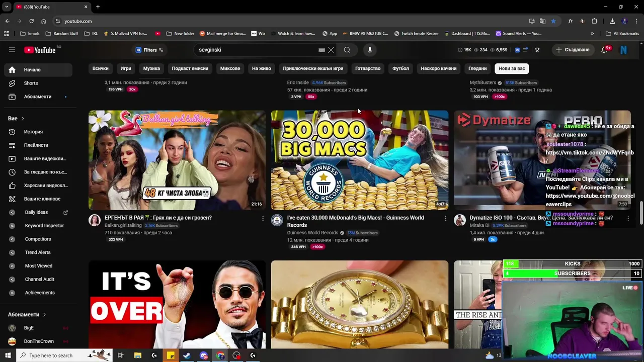
Task: Open Keyword Inspector tool
Action: 38,226
